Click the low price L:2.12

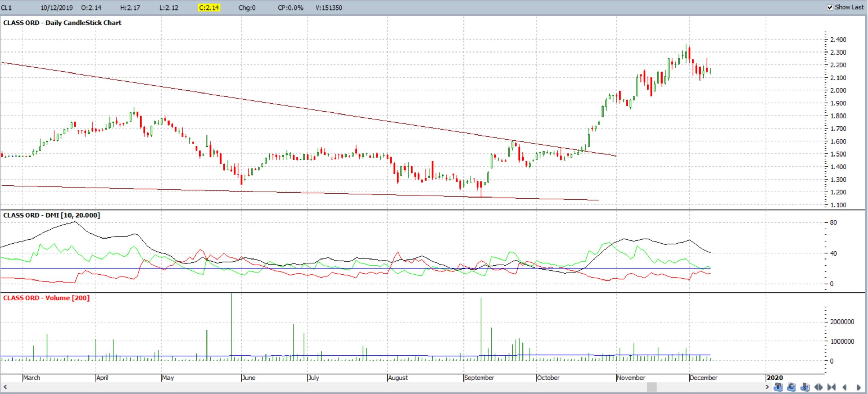pyautogui.click(x=169, y=7)
